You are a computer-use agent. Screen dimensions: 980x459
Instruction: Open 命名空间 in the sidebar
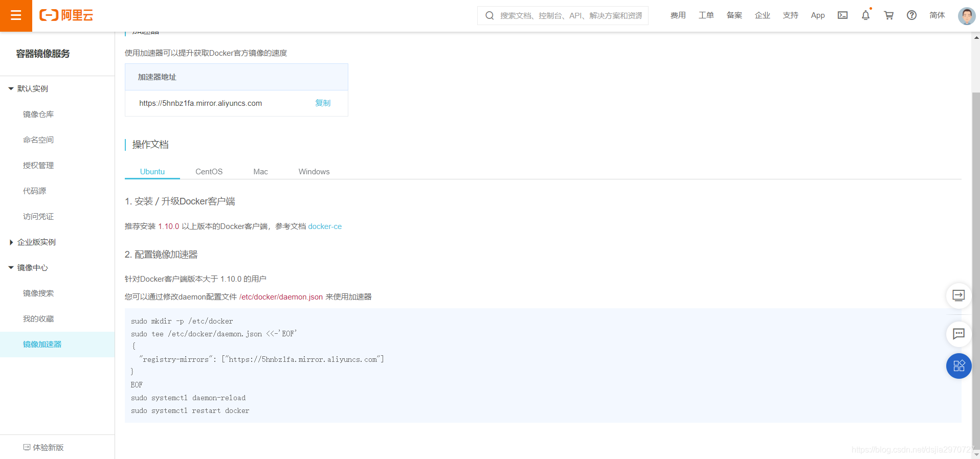click(x=38, y=140)
